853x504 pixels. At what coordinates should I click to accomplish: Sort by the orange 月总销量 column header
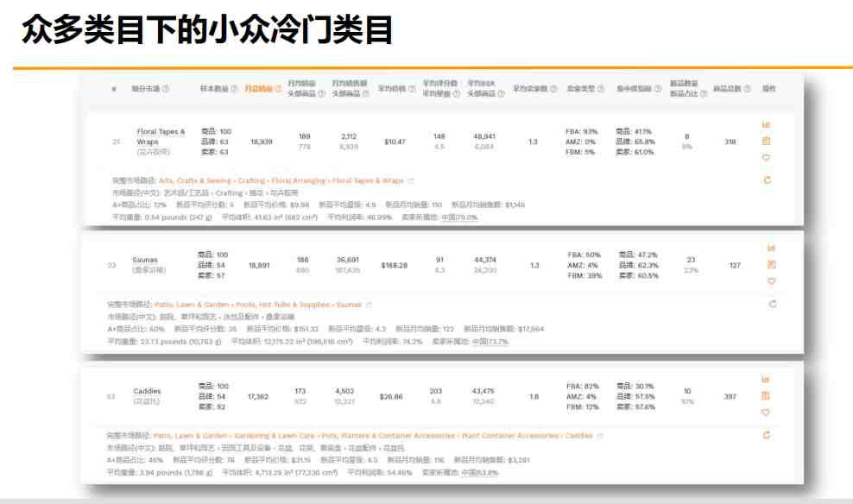click(258, 89)
